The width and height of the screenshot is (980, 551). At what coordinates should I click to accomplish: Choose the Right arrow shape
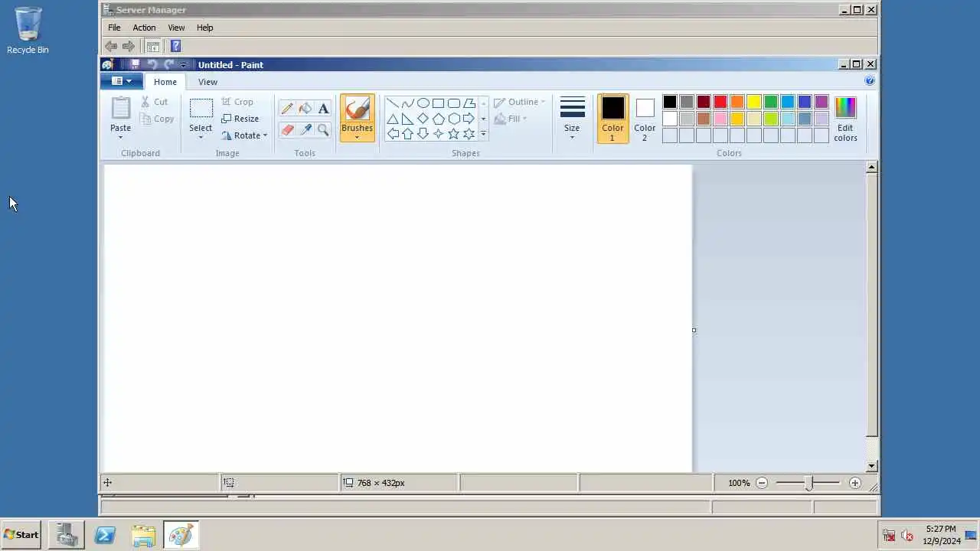click(469, 119)
